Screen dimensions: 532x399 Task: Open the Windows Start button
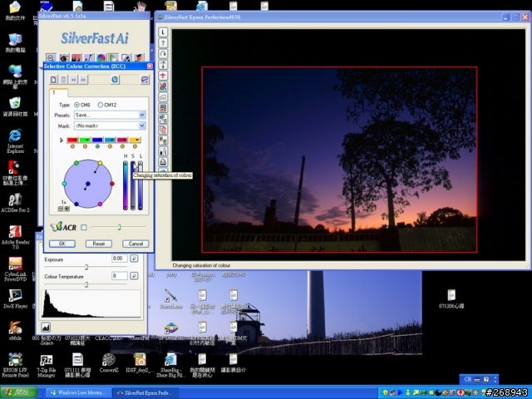(18, 392)
